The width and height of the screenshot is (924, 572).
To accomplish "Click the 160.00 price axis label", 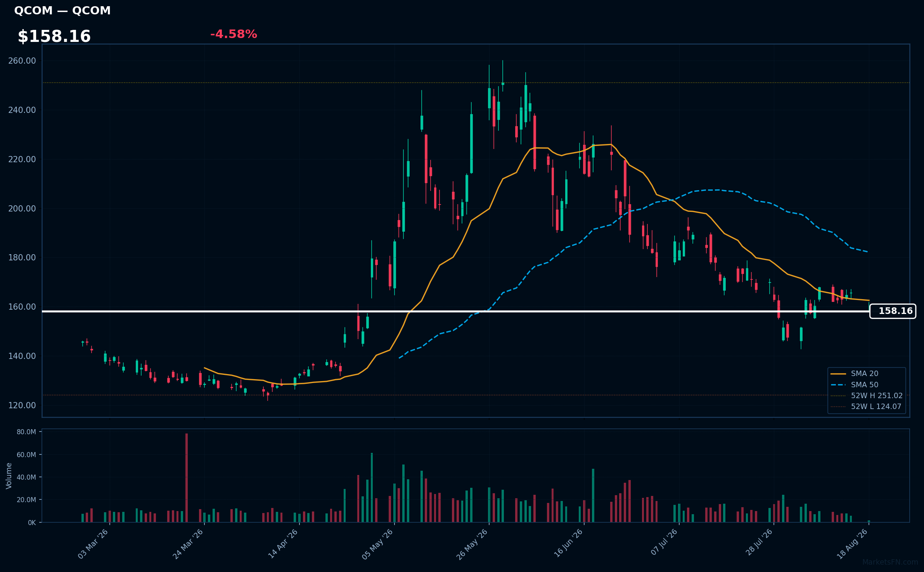I will click(x=22, y=307).
